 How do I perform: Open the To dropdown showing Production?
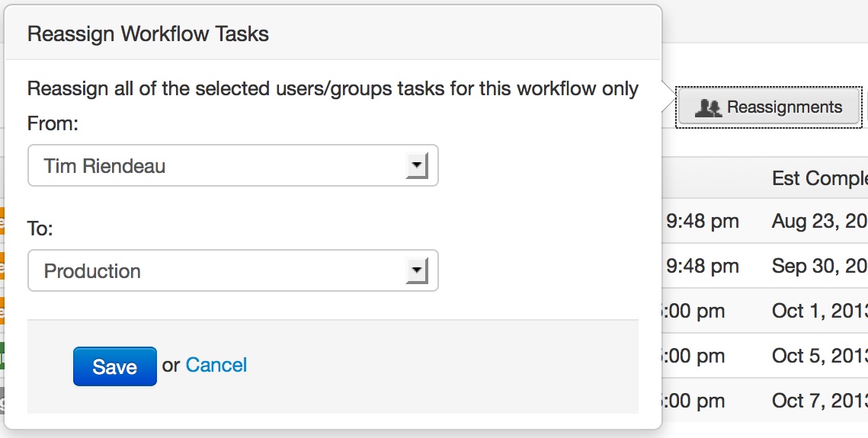tap(233, 270)
